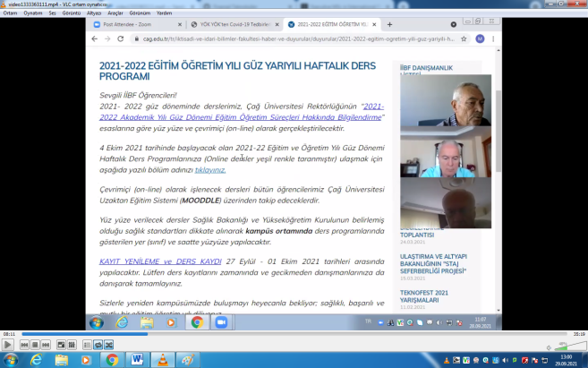The height and width of the screenshot is (368, 588).
Task: Open Start orb in the video's taskbar
Action: coord(97,322)
